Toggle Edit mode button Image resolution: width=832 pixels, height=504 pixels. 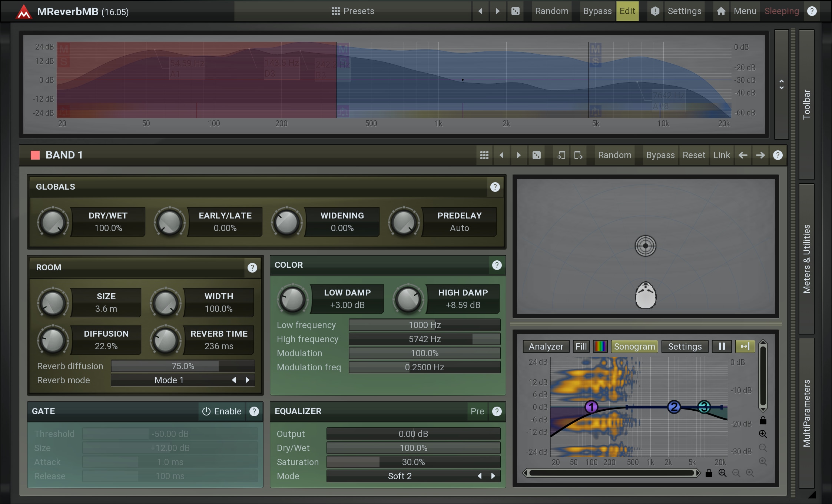click(x=627, y=11)
